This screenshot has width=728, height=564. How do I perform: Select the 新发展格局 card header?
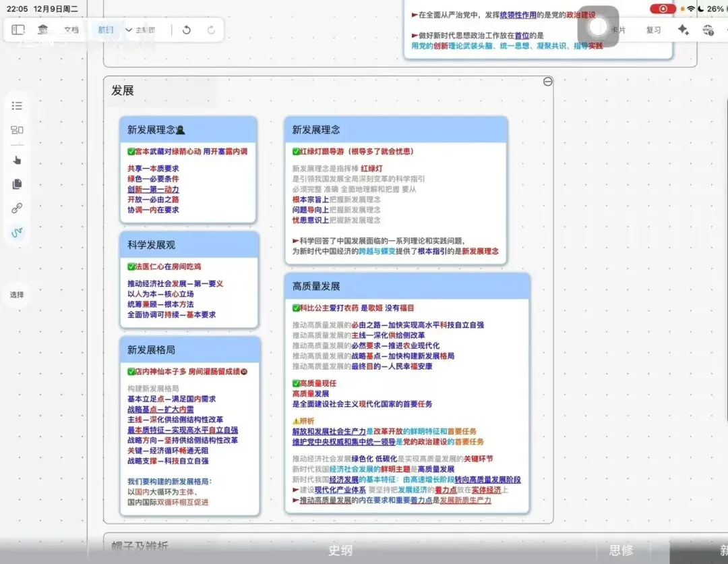[190, 349]
